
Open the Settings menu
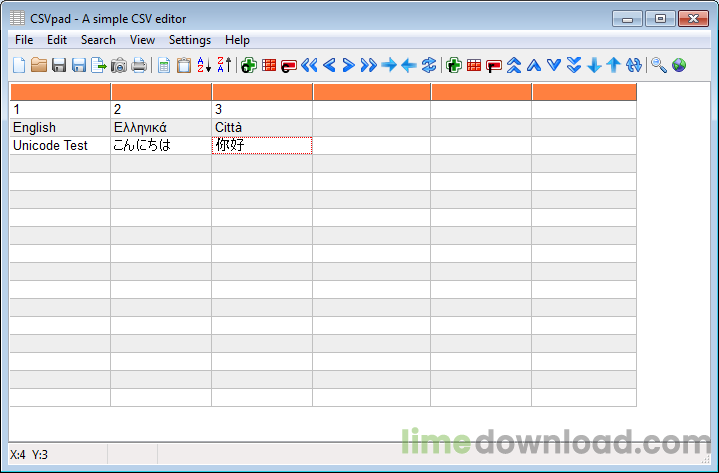pos(190,40)
